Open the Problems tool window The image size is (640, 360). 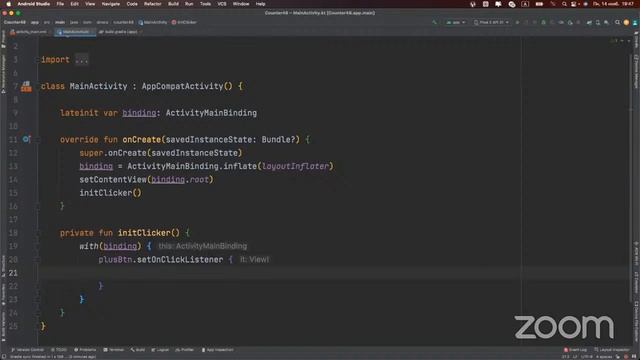(85, 350)
